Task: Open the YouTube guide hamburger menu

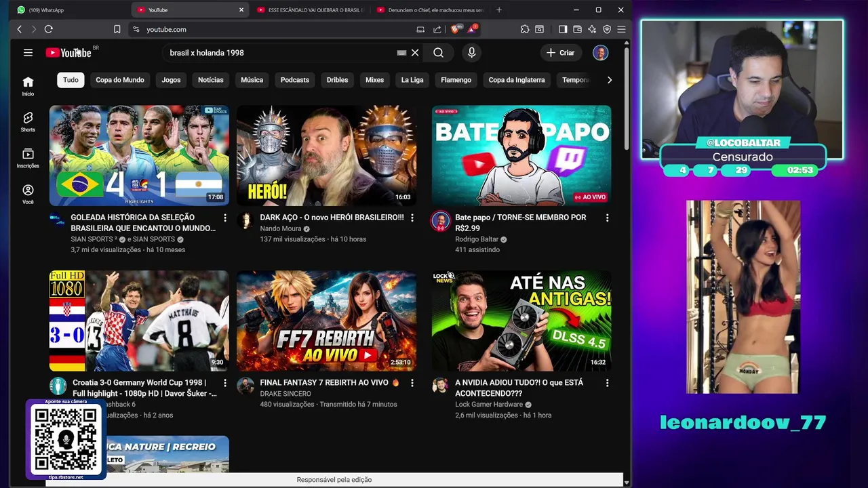Action: [28, 52]
